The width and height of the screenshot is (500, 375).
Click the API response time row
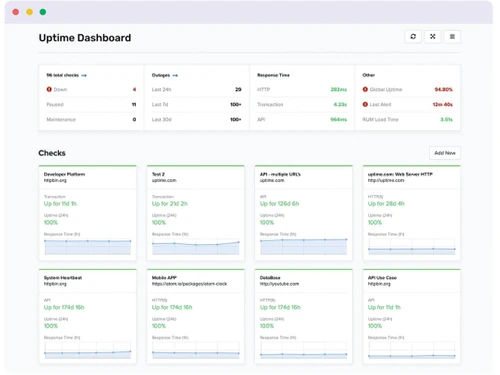tap(302, 119)
